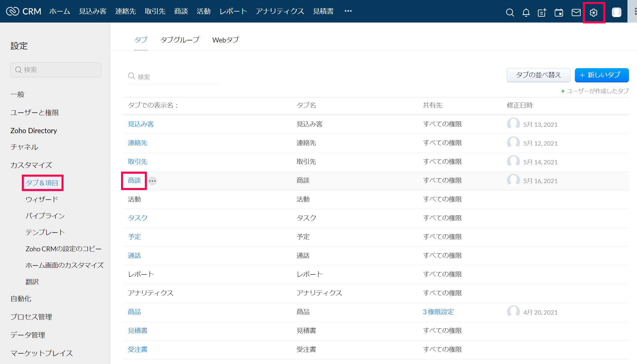Open 活動 module in top navigation

pos(204,11)
